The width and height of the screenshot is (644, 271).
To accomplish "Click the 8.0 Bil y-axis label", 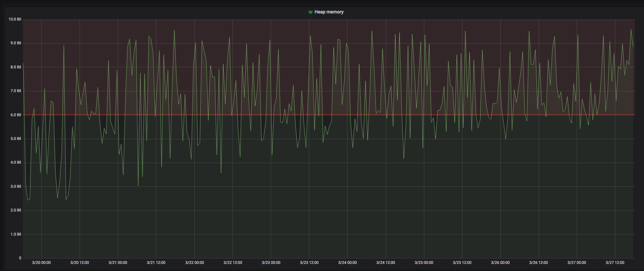I will 16,67.
